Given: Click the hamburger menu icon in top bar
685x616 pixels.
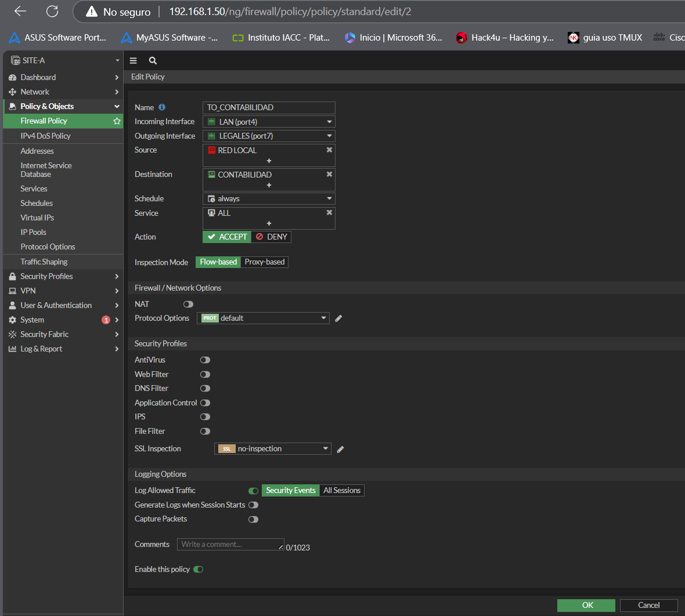Looking at the screenshot, I should pyautogui.click(x=133, y=60).
